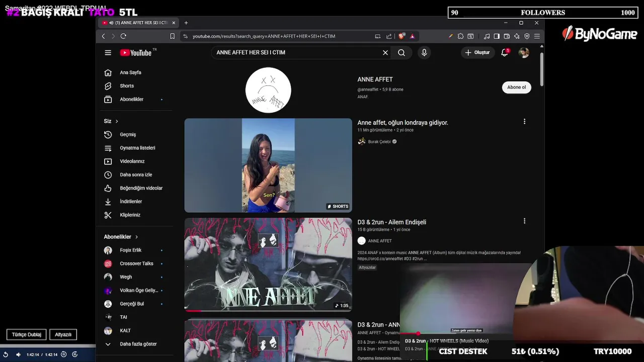644x362 pixels.
Task: Clear the YouTube search box text
Action: (x=385, y=52)
